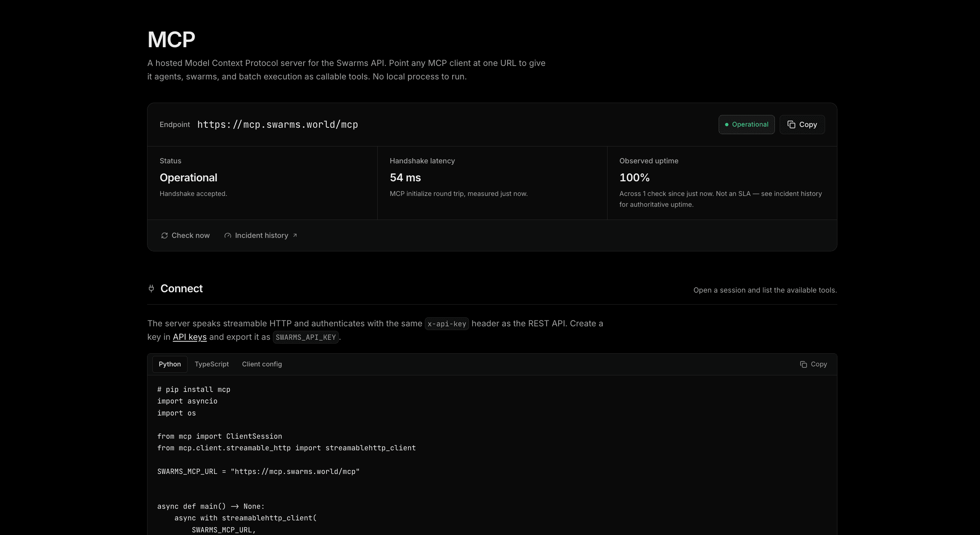Image resolution: width=980 pixels, height=535 pixels.
Task: Click the 'Handshake latency' label
Action: 422,161
